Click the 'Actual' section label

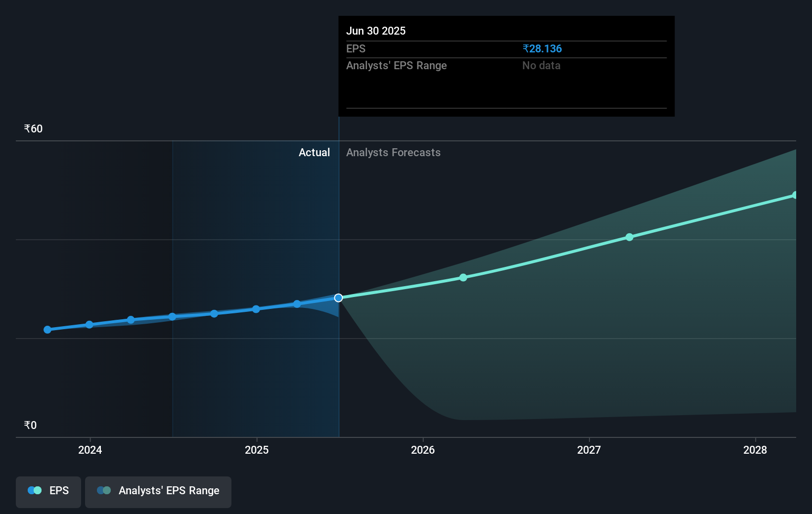click(x=314, y=152)
